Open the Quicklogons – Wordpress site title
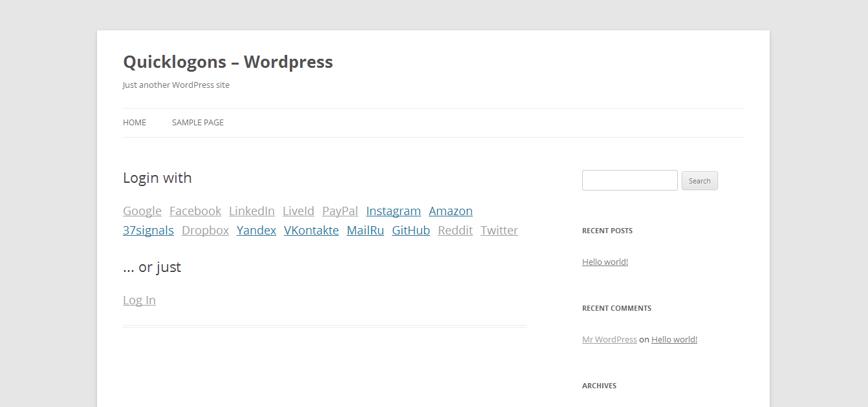The image size is (868, 407). pyautogui.click(x=228, y=62)
